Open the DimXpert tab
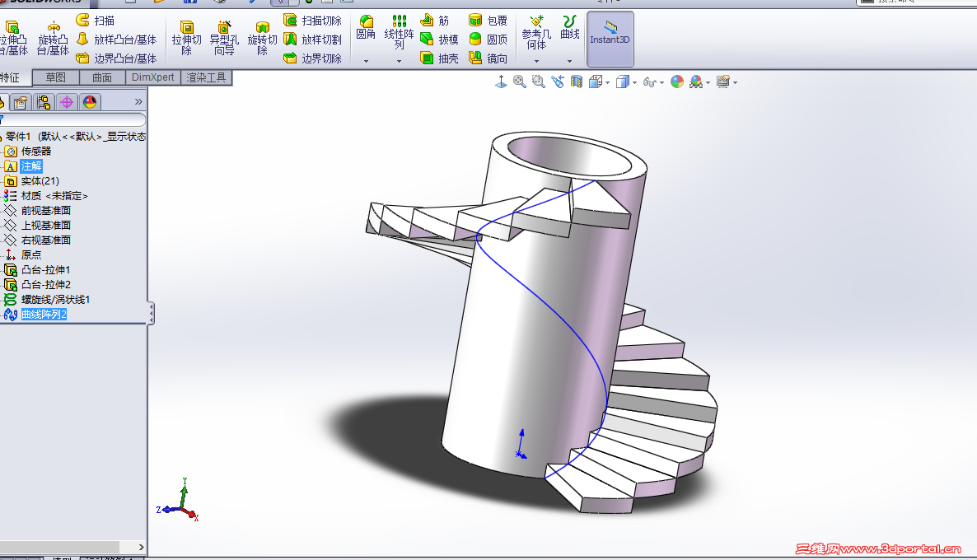The width and height of the screenshot is (977, 560). [x=152, y=77]
